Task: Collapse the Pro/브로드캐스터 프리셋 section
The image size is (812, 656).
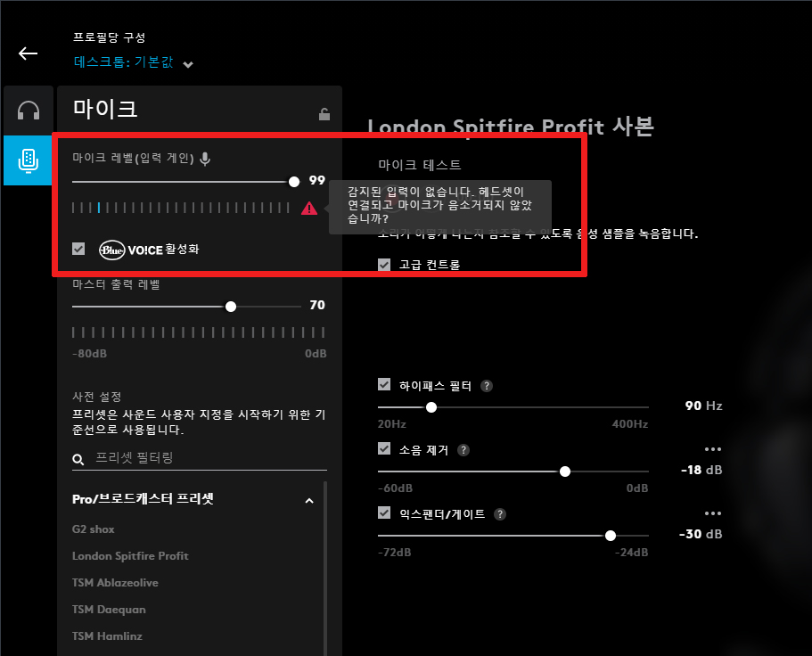Action: point(309,501)
